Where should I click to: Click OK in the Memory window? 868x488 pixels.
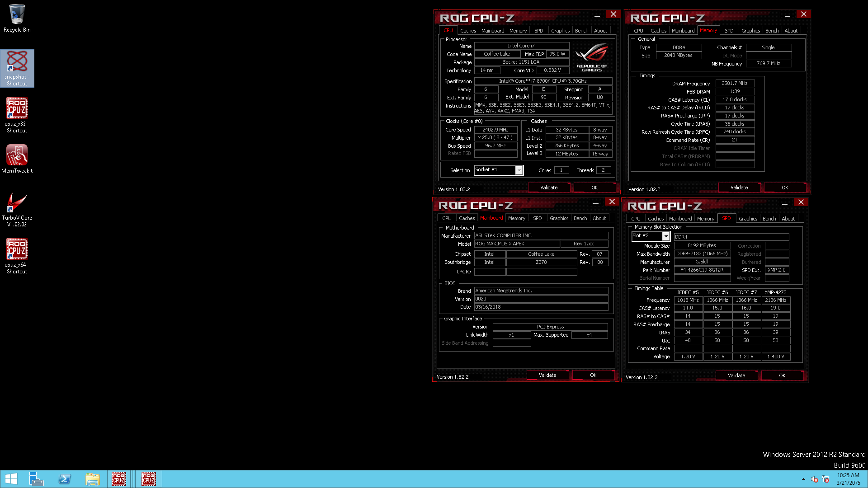pos(785,188)
